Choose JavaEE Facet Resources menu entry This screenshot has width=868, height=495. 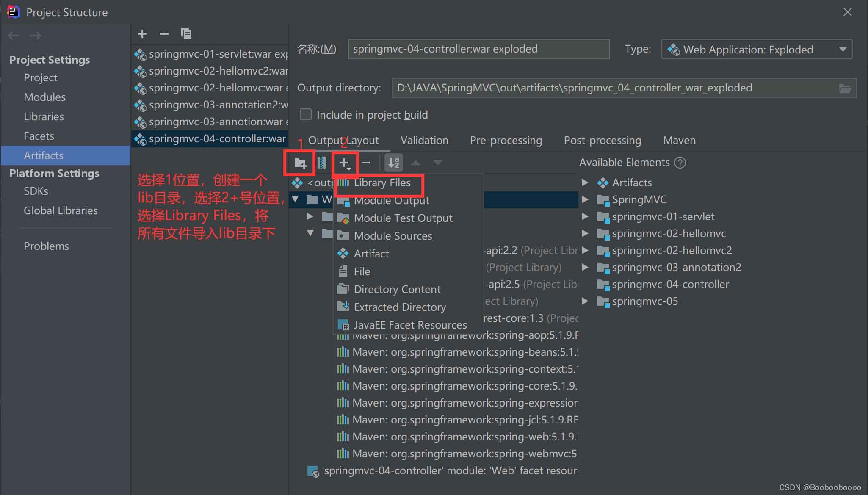[409, 325]
